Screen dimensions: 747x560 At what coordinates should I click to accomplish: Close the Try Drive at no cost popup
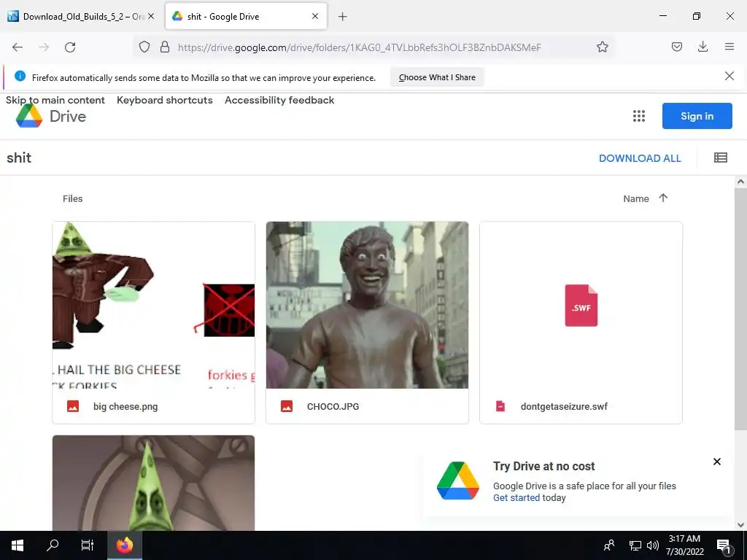point(716,462)
